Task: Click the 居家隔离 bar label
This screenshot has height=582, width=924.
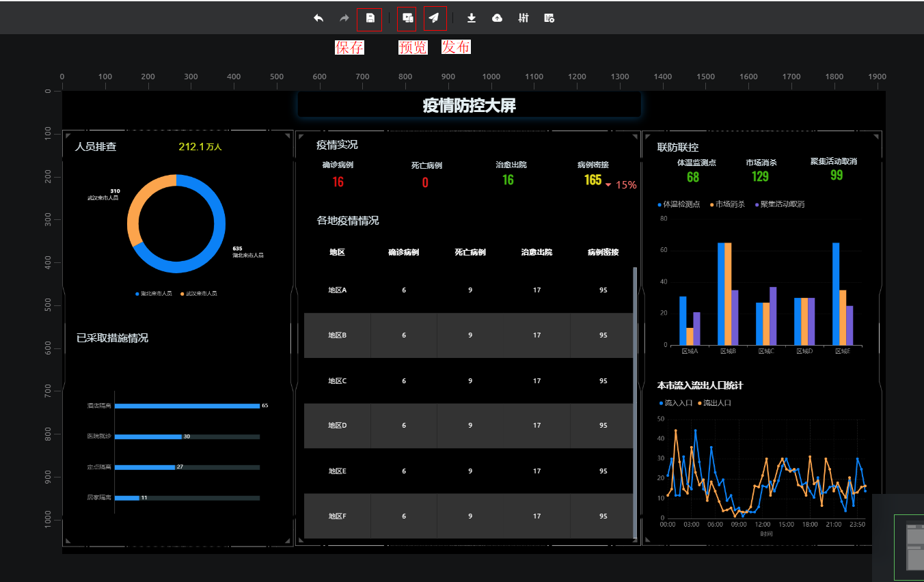Action: (x=99, y=498)
